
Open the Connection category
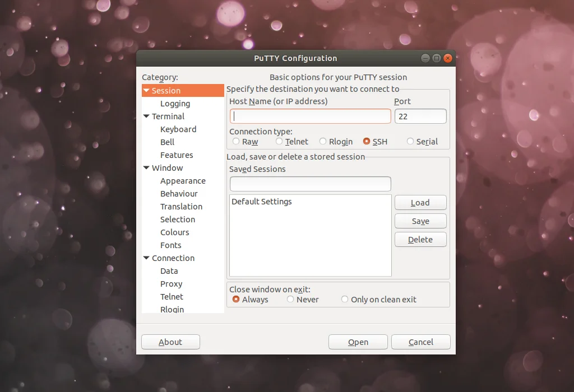point(173,258)
